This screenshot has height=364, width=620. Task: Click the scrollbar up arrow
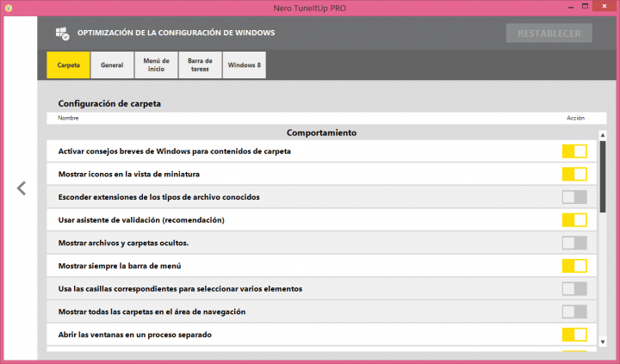[603, 135]
